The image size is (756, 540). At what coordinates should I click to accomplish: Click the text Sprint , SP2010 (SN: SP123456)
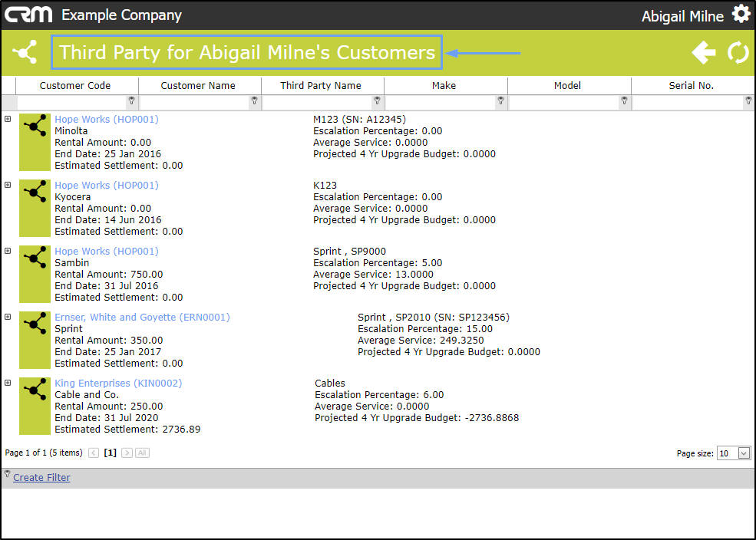(x=434, y=317)
